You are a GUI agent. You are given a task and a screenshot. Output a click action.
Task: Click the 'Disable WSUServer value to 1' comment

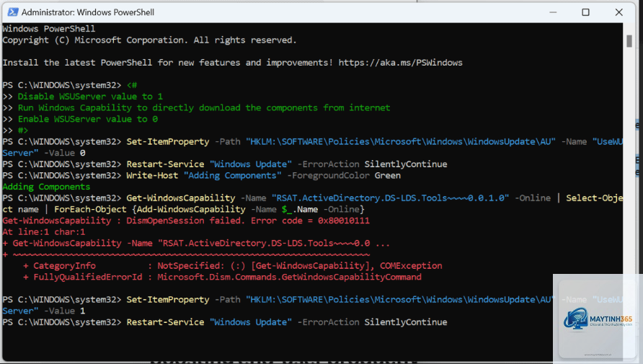click(x=90, y=97)
